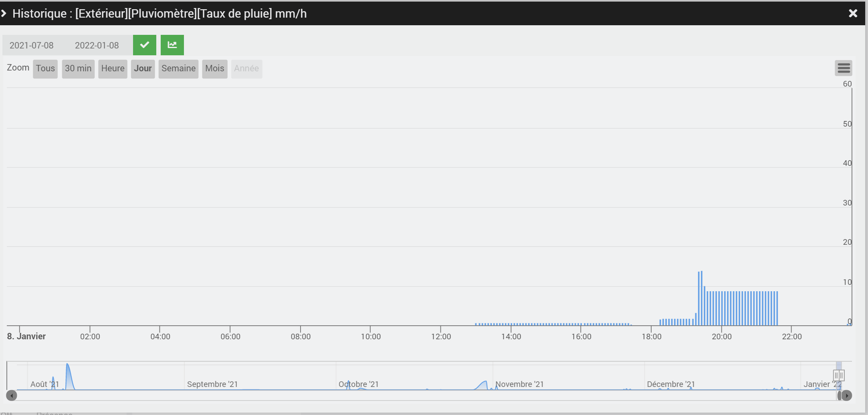Grab the navigator range handle
This screenshot has width=868, height=415.
(x=838, y=375)
